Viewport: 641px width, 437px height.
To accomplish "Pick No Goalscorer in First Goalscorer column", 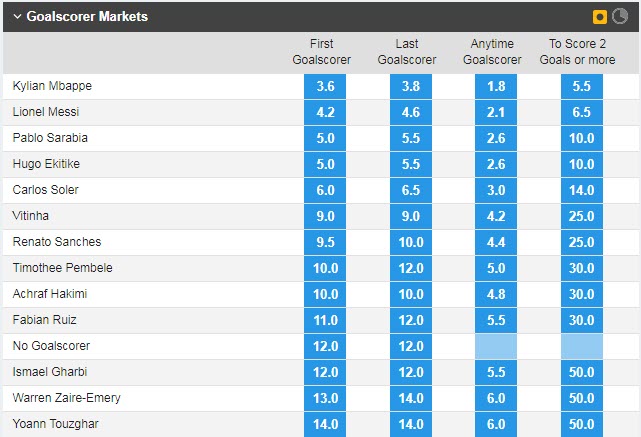I will [325, 346].
